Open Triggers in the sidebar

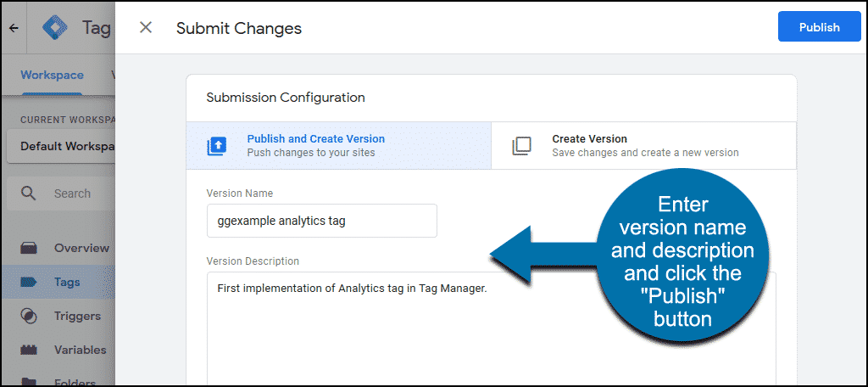coord(58,316)
